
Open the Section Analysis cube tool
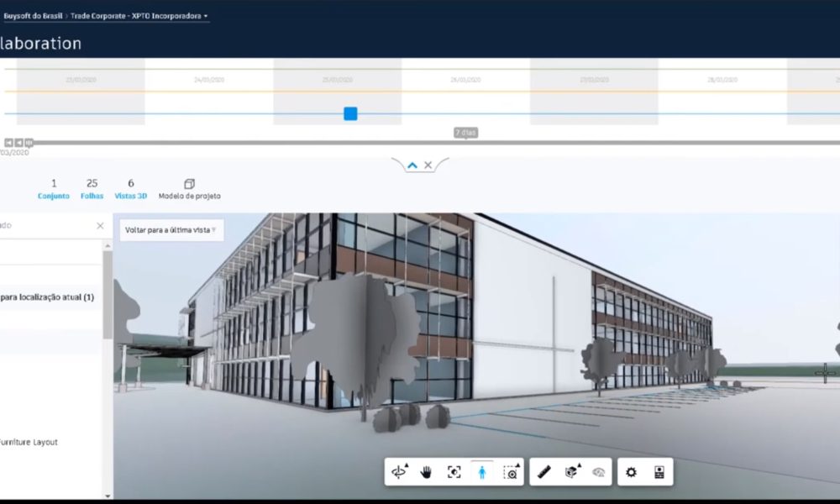pyautogui.click(x=571, y=472)
